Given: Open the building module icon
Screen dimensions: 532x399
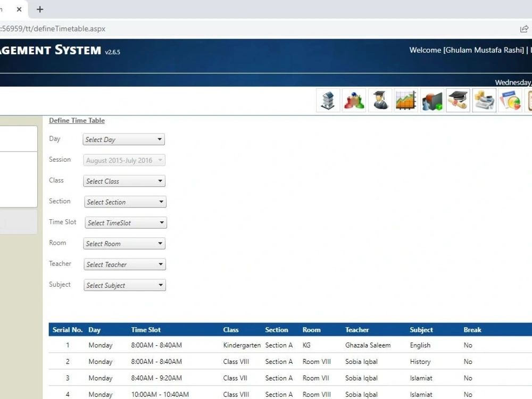Looking at the screenshot, I should [328, 101].
